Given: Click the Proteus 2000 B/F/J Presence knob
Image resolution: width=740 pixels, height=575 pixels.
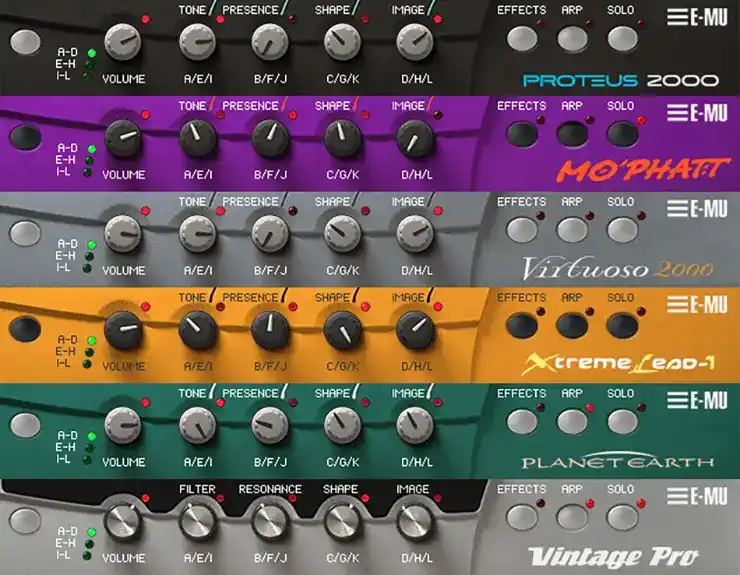Looking at the screenshot, I should click(270, 42).
